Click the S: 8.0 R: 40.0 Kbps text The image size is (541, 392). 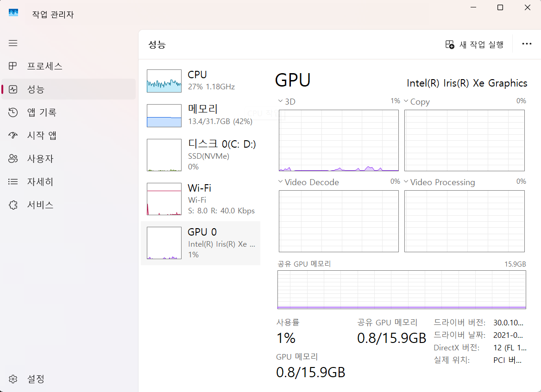tap(221, 211)
